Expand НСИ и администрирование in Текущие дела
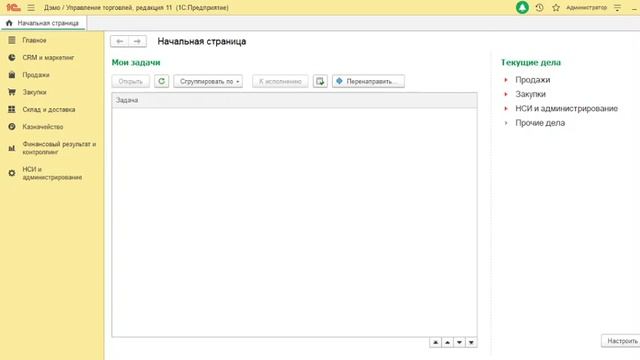 click(x=506, y=109)
